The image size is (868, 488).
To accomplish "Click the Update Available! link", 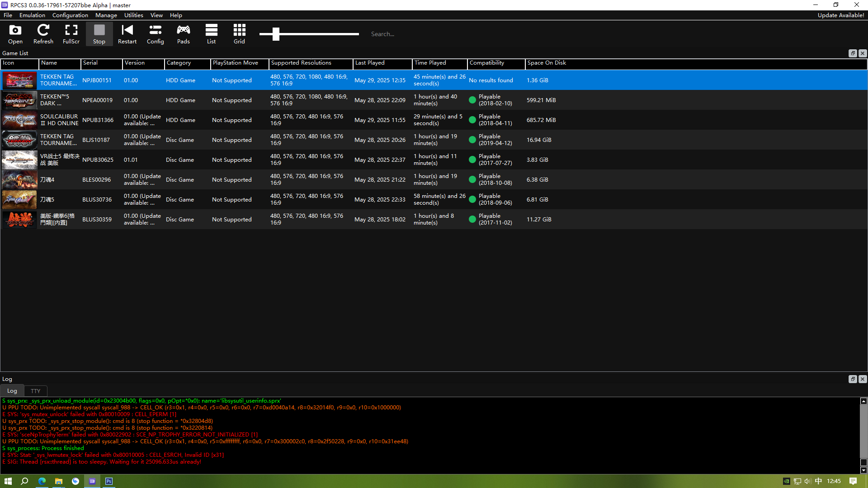I will coord(840,15).
